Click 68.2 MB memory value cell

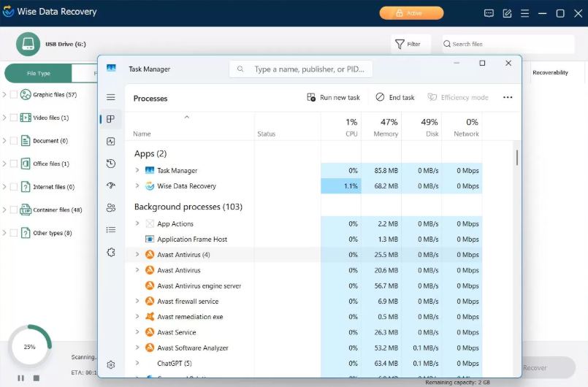381,186
